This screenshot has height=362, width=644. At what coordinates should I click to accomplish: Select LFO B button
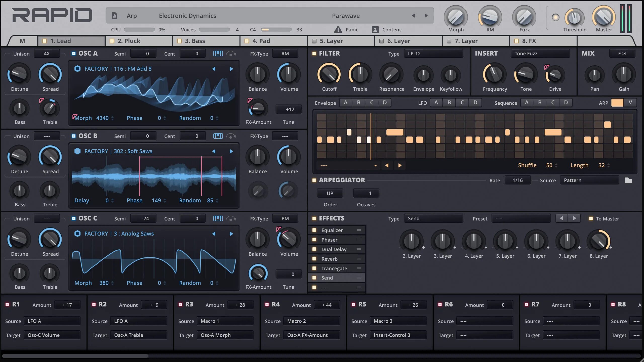(x=449, y=103)
